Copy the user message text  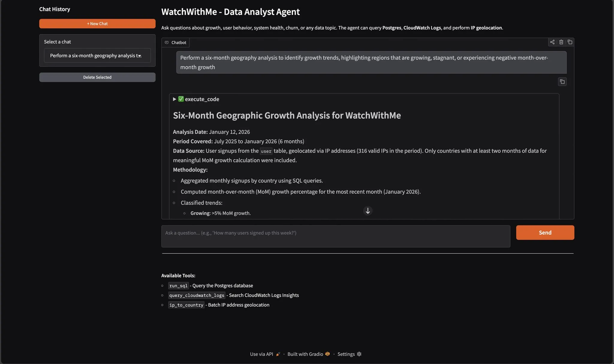[562, 82]
